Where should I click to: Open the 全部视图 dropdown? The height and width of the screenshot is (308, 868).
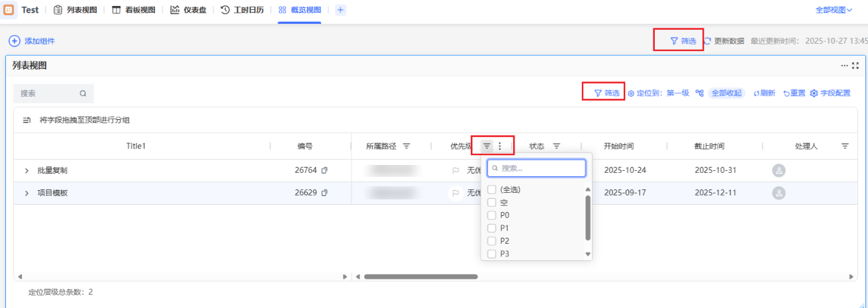coord(834,10)
